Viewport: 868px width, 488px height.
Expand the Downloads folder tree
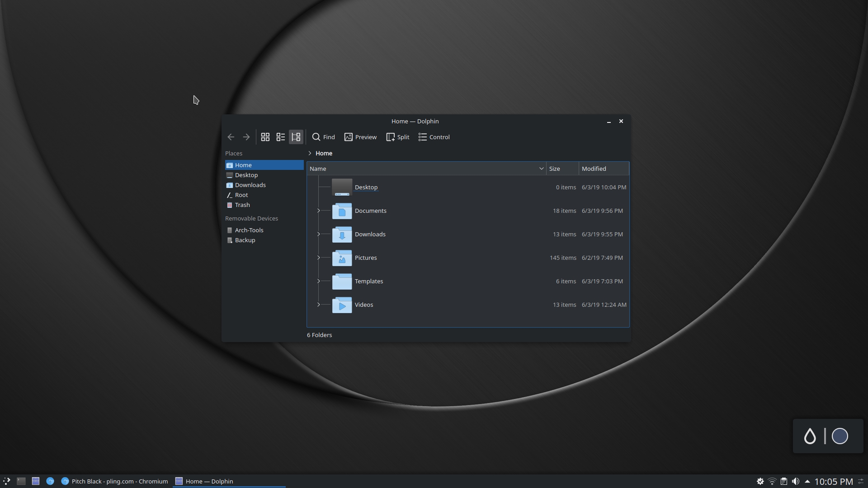click(319, 234)
